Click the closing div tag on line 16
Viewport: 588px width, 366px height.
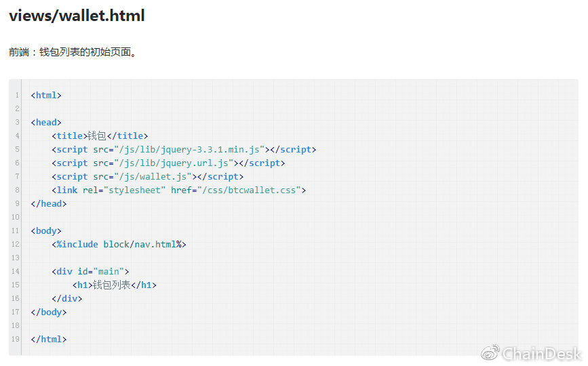point(66,298)
